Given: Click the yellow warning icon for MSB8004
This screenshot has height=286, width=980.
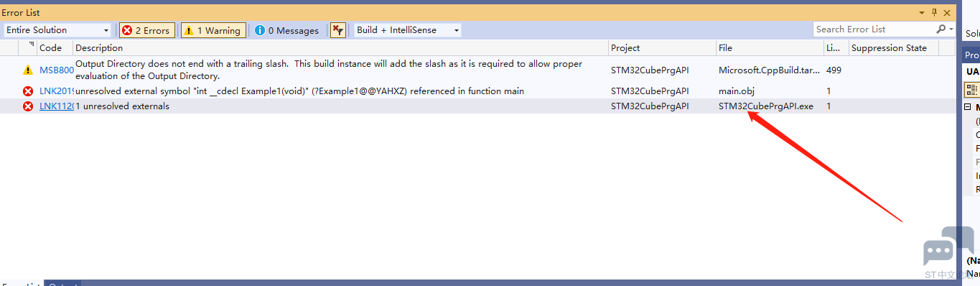Looking at the screenshot, I should 28,70.
